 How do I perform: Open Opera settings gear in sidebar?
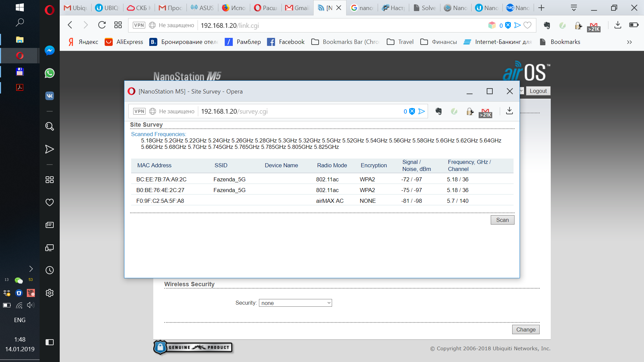coord(50,293)
